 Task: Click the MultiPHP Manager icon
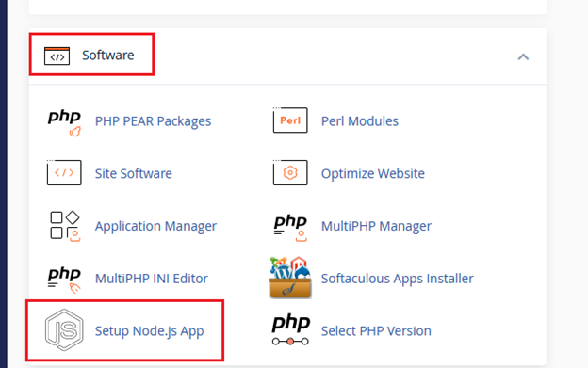(x=290, y=228)
